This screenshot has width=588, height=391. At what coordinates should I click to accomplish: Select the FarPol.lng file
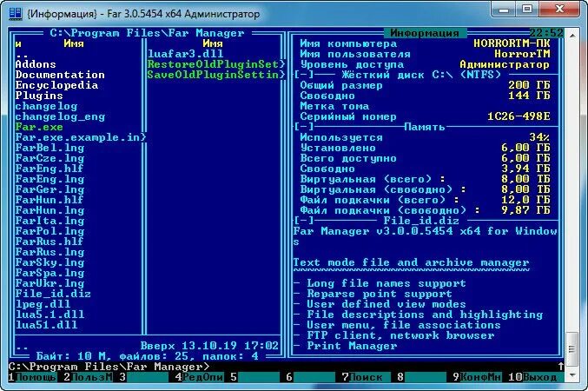[50, 231]
